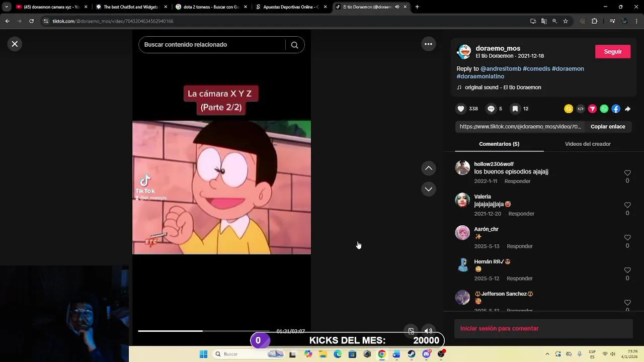This screenshot has height=362, width=644.
Task: Seek in the video progress bar
Action: point(204,331)
